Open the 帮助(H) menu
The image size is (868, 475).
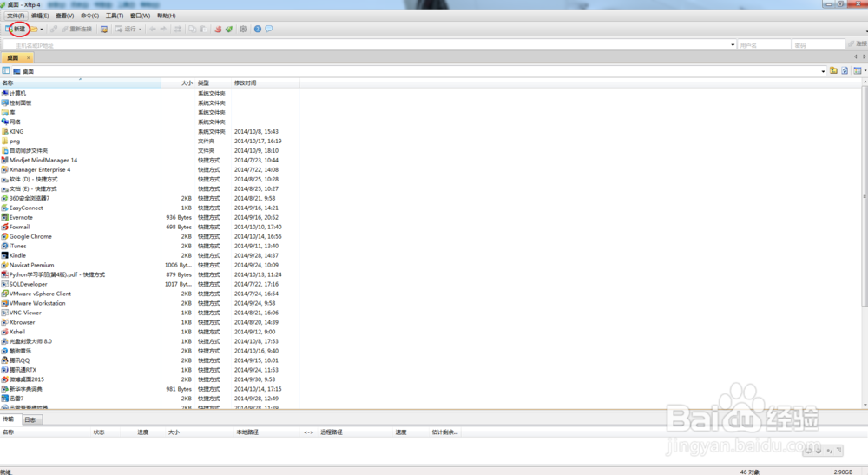pos(166,16)
